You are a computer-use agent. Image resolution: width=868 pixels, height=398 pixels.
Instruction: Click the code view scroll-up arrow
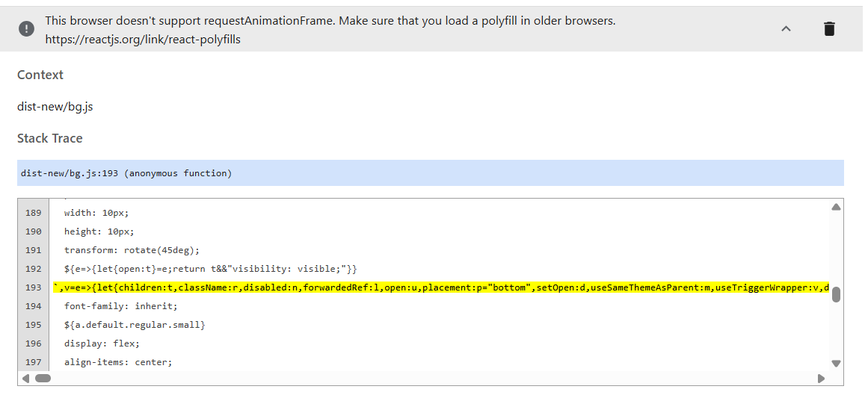pos(836,207)
